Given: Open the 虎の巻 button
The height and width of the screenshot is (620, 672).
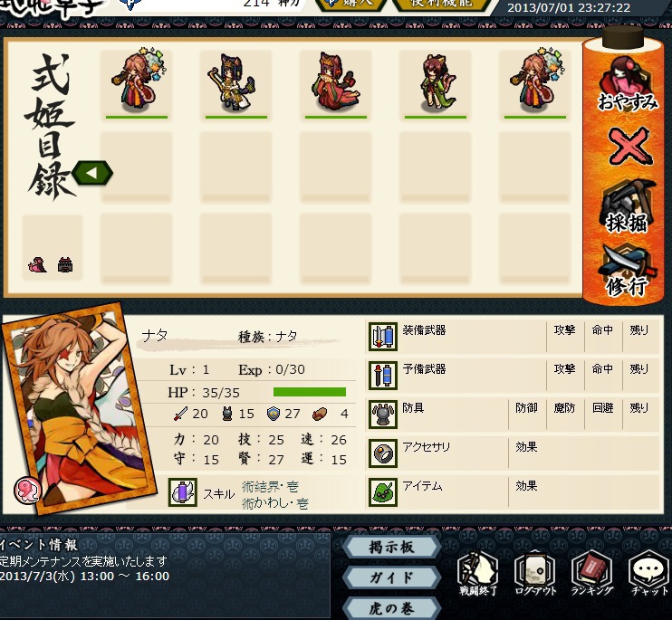Looking at the screenshot, I should [x=392, y=608].
